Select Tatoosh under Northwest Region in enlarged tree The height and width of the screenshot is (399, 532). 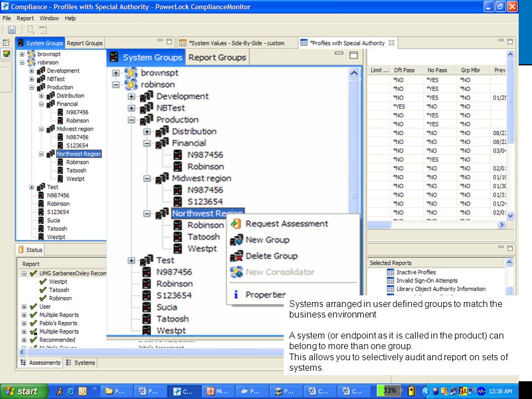[x=203, y=237]
